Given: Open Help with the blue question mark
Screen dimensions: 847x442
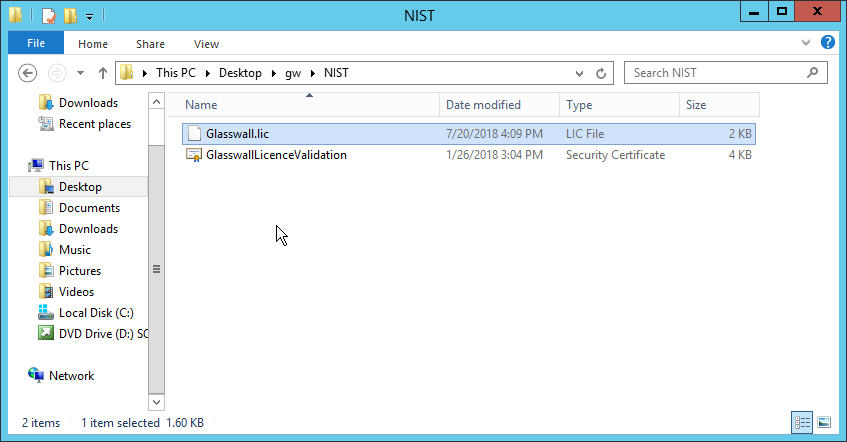Looking at the screenshot, I should click(828, 43).
